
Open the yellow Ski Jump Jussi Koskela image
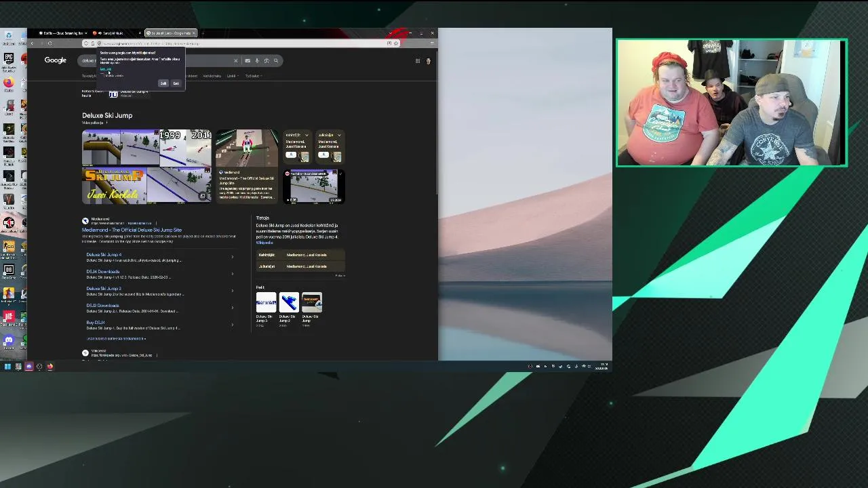pos(114,186)
